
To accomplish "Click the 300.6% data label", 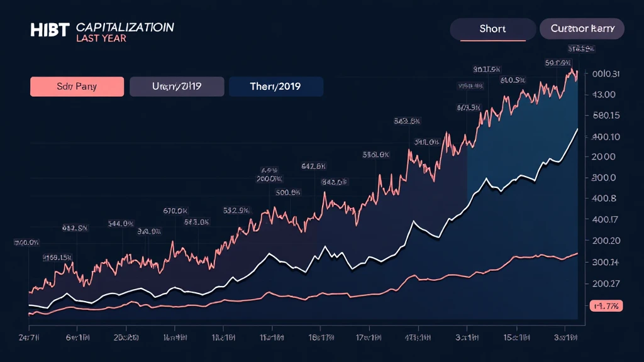I will [x=287, y=193].
